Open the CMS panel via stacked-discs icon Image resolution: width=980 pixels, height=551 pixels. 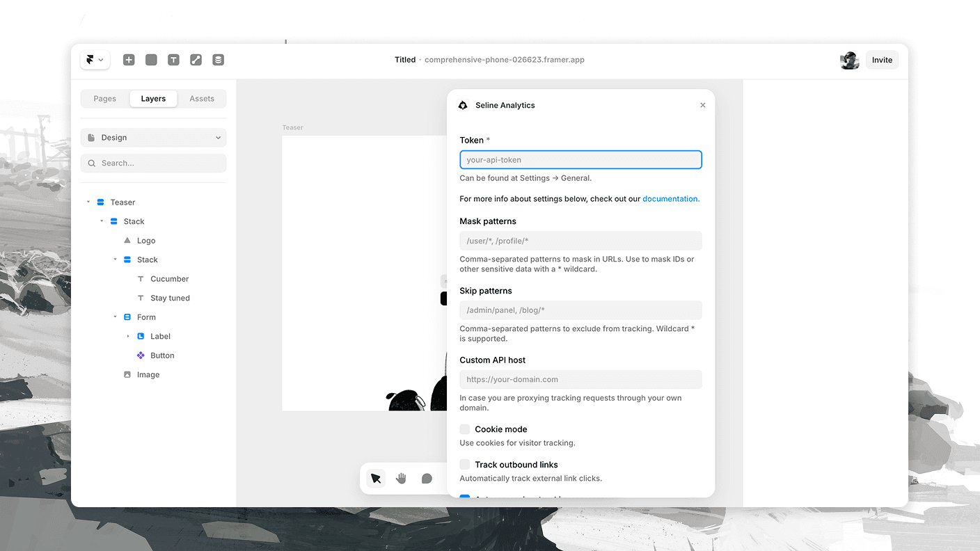tap(218, 60)
